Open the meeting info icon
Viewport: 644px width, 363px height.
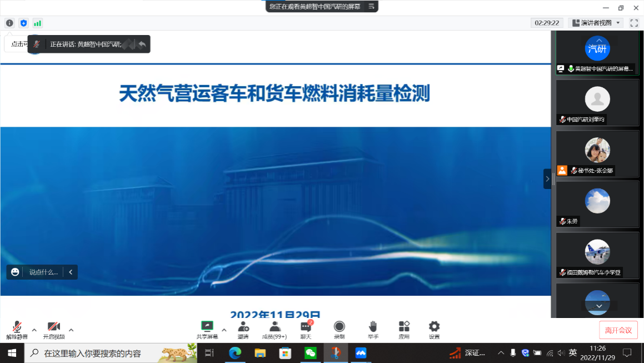9,23
